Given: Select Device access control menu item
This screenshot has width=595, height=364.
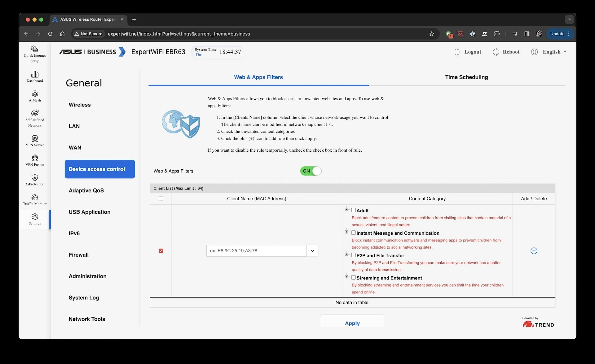Looking at the screenshot, I should [x=100, y=169].
